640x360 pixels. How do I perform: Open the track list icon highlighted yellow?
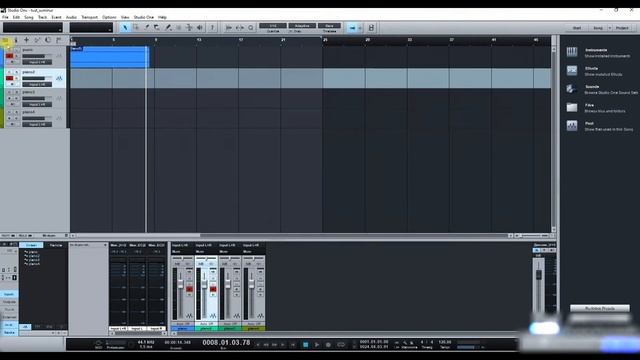[x=5, y=40]
